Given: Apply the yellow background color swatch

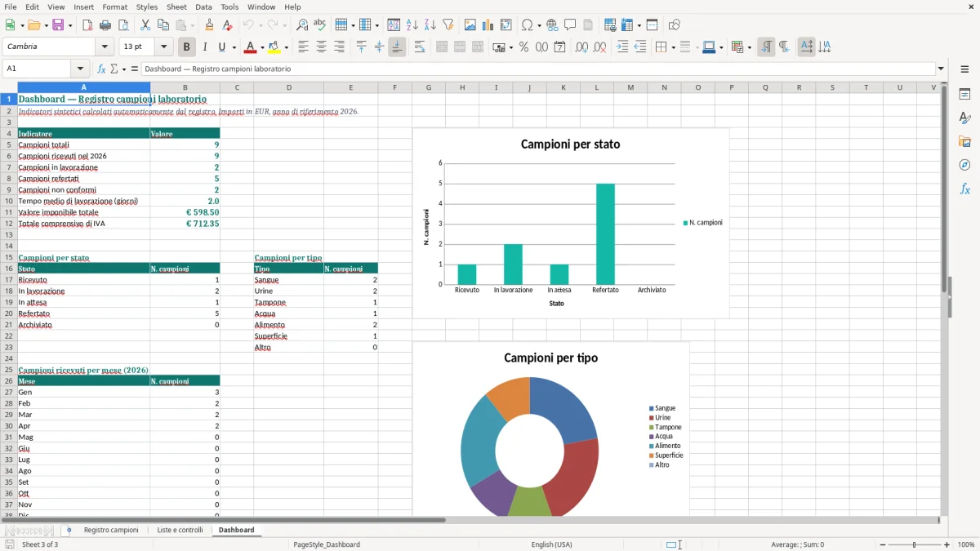Looking at the screenshot, I should (274, 47).
